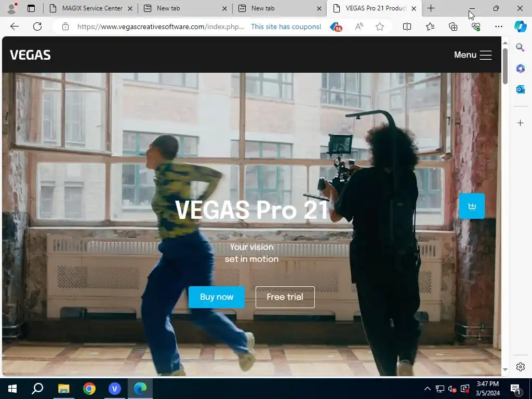Open the tab actions menu icon
The width and height of the screenshot is (532, 399).
click(x=31, y=8)
